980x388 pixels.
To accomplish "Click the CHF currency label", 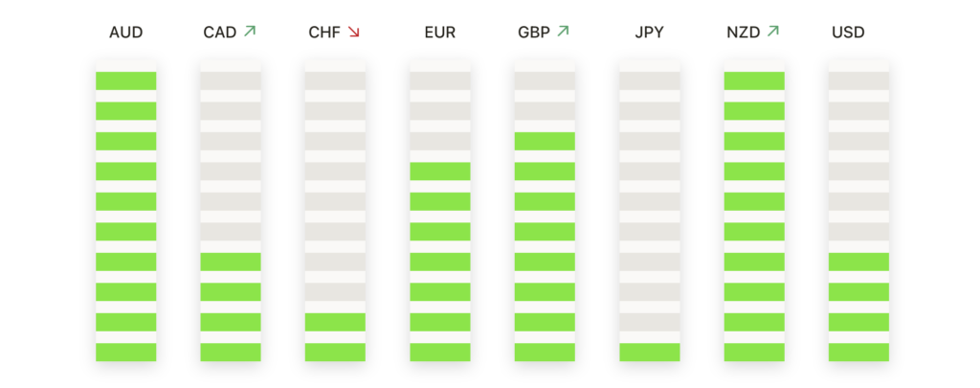I will 325,33.
